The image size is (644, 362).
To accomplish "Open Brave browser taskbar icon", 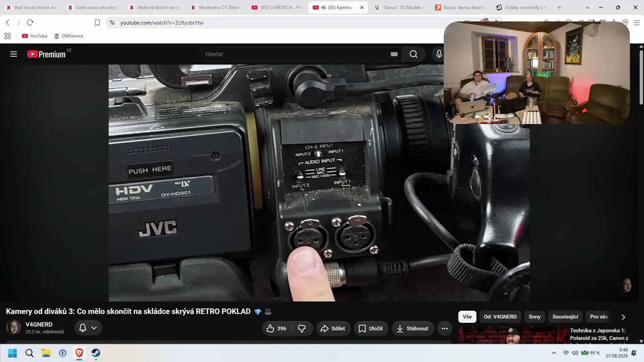I will tap(79, 353).
